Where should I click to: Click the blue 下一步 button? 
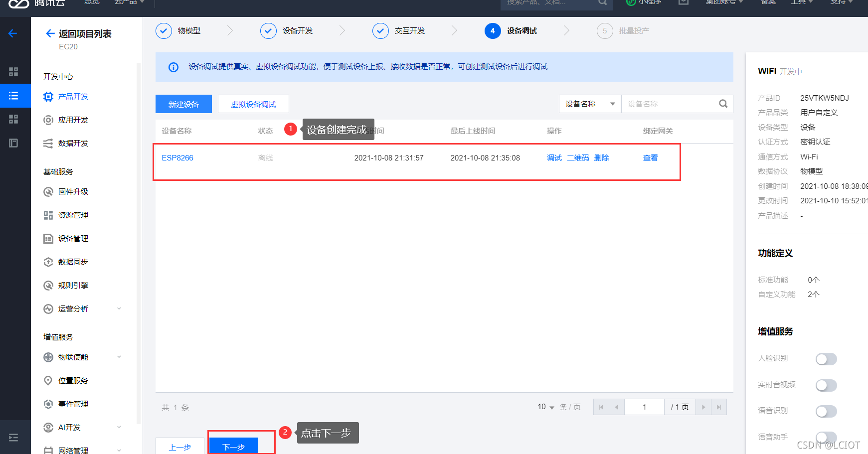coord(233,446)
